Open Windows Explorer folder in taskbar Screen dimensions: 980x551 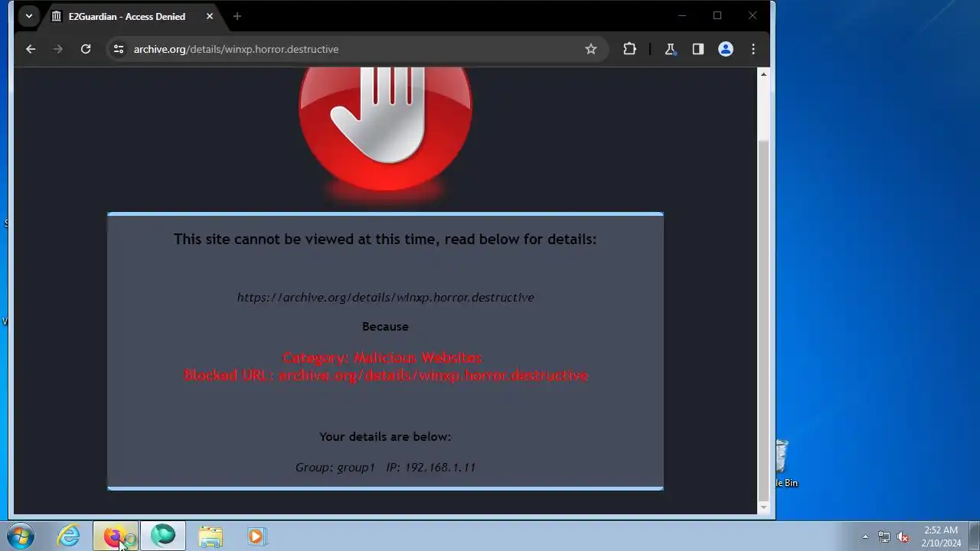(x=210, y=536)
